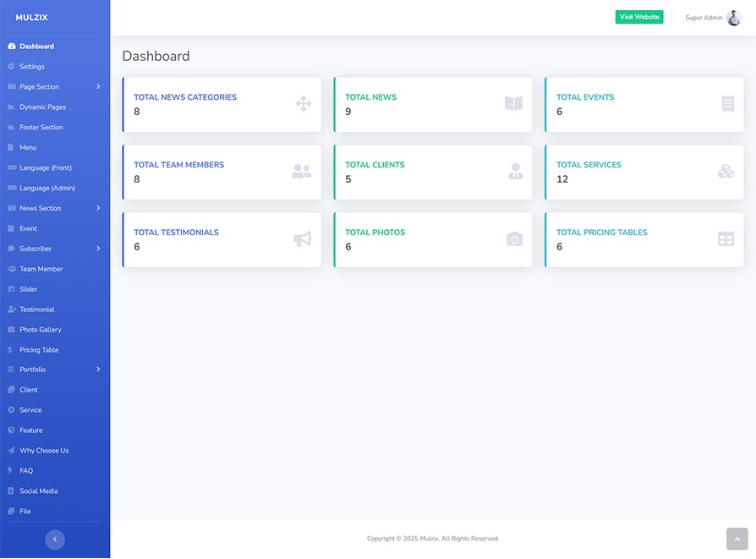Click the megaphone icon in Total Testimonials card
Image resolution: width=756 pixels, height=559 pixels.
coord(302,239)
